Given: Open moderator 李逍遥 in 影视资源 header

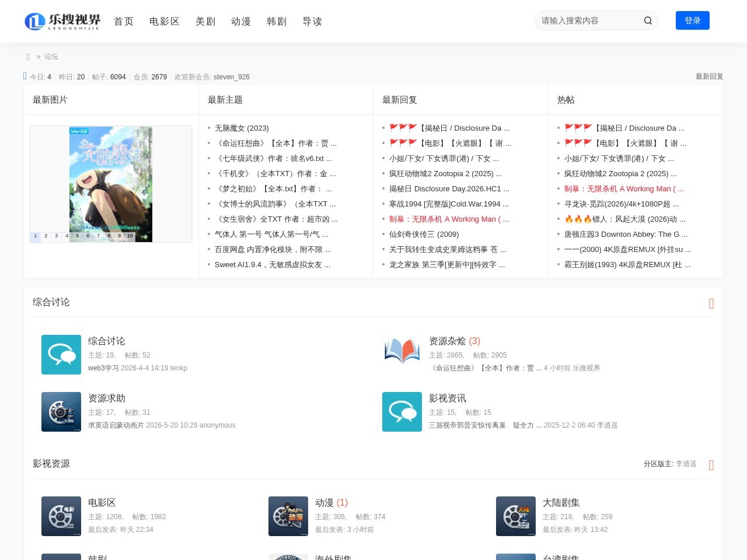Looking at the screenshot, I should [x=686, y=464].
